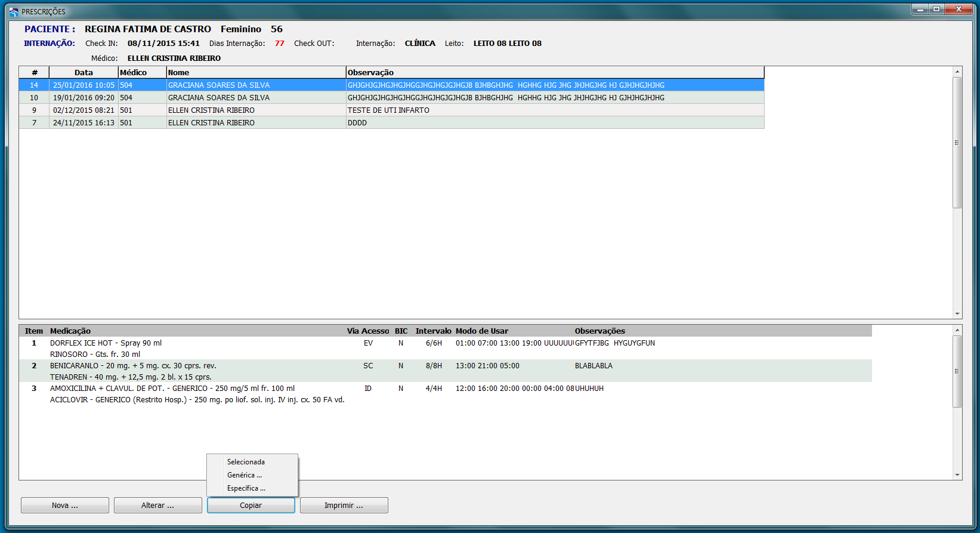This screenshot has height=533, width=980.
Task: Click the '#' column header
Action: click(x=34, y=73)
